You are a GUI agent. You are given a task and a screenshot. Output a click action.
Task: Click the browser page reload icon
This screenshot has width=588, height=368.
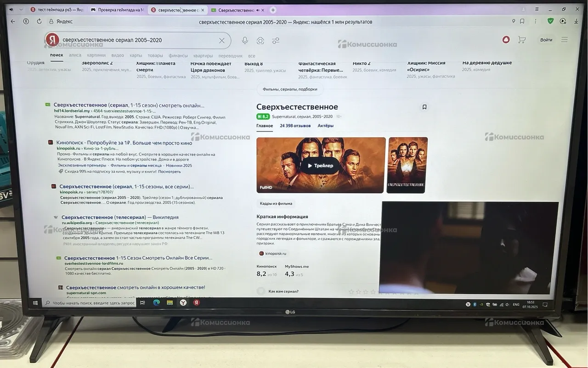pyautogui.click(x=39, y=22)
